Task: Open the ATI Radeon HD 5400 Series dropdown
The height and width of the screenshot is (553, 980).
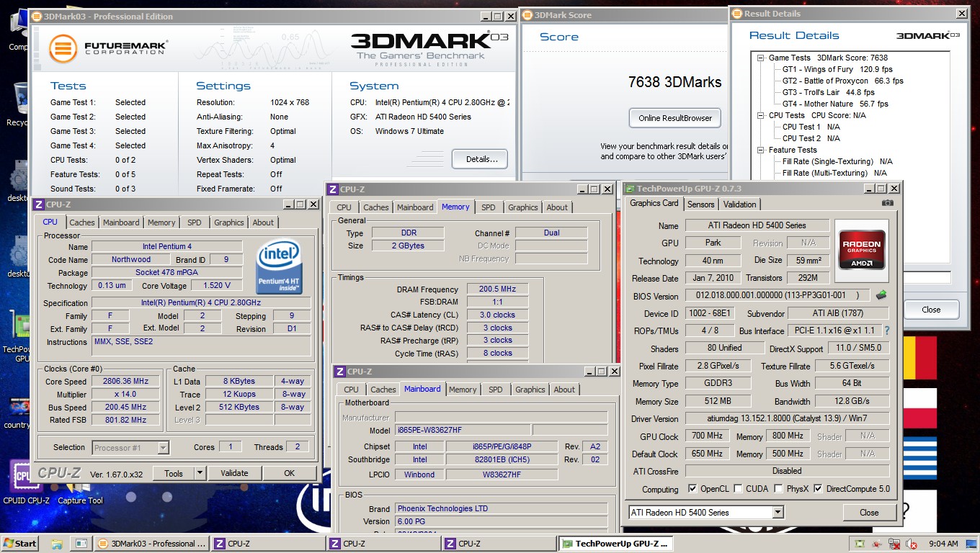Action: tap(778, 513)
